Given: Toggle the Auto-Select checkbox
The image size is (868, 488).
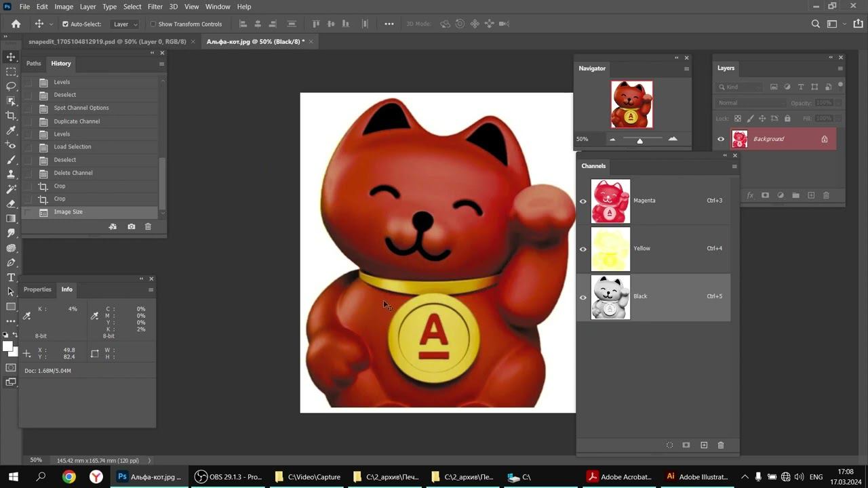Looking at the screenshot, I should (65, 24).
